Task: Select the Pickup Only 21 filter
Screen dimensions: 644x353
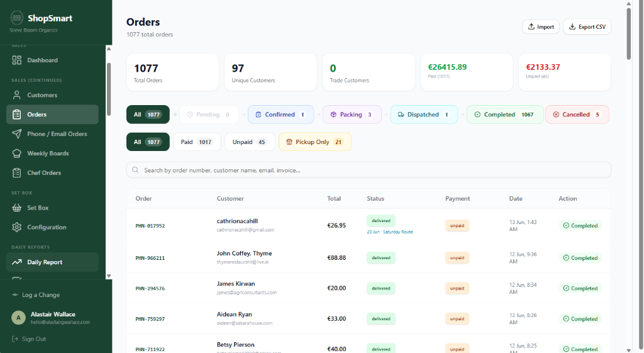Action: point(315,142)
